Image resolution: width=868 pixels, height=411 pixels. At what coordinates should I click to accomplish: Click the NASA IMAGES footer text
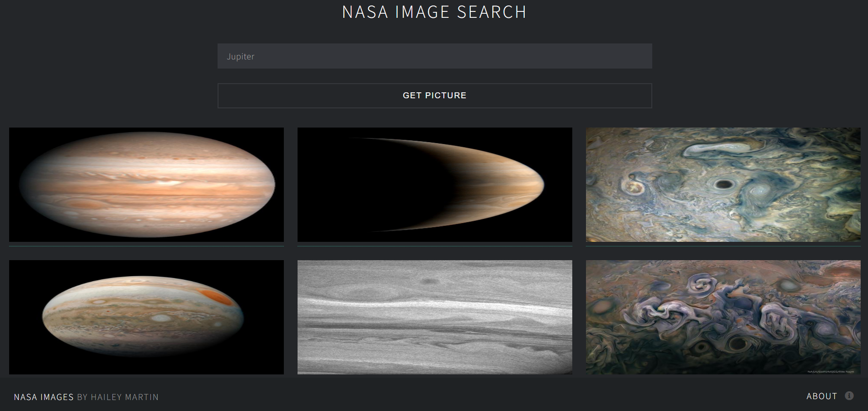coord(43,397)
